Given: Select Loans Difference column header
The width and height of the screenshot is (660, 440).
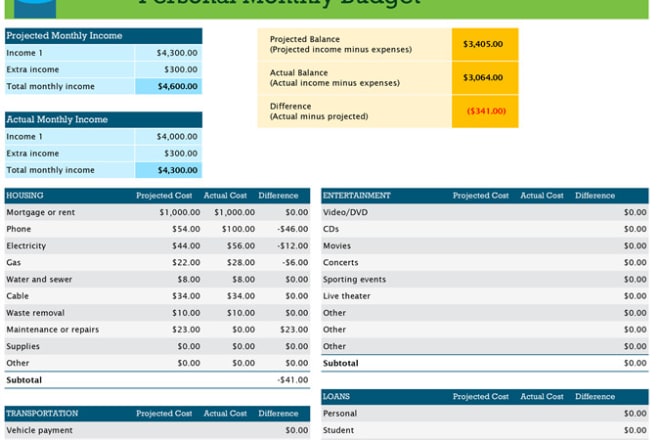Looking at the screenshot, I should (x=595, y=397).
